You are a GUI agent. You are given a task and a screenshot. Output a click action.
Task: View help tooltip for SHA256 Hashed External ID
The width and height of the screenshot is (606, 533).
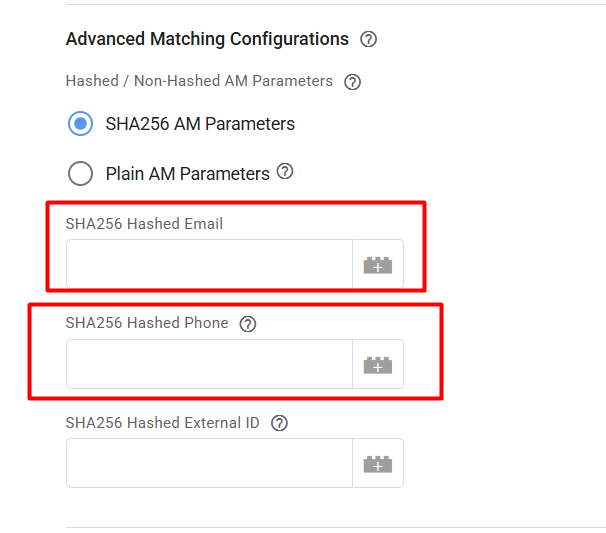click(x=280, y=423)
